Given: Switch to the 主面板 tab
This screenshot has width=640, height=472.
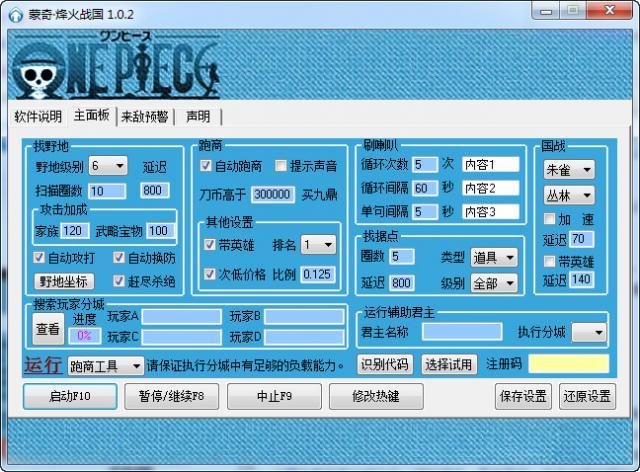Looking at the screenshot, I should pyautogui.click(x=91, y=116).
